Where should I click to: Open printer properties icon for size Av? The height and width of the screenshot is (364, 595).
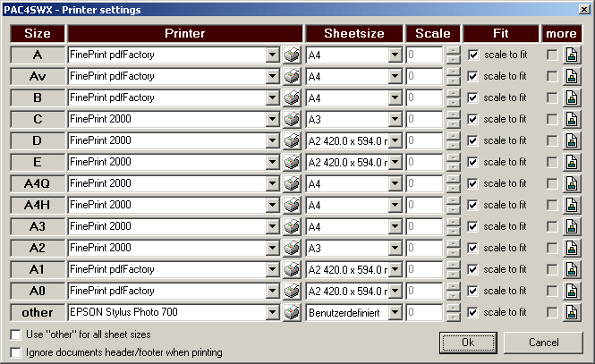[x=292, y=77]
